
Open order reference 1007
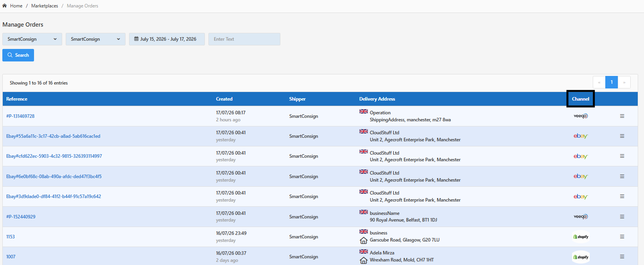pyautogui.click(x=11, y=257)
